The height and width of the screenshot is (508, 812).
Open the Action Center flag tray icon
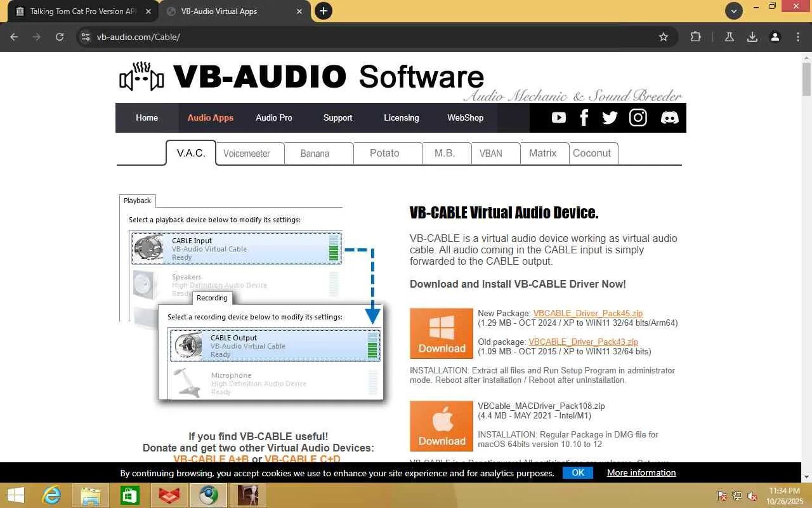click(722, 496)
